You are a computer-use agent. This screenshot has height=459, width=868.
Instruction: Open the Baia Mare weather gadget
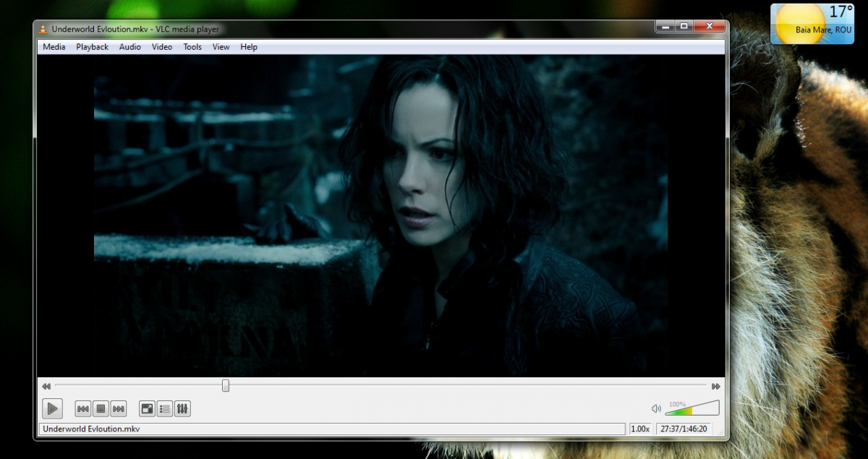(x=812, y=24)
